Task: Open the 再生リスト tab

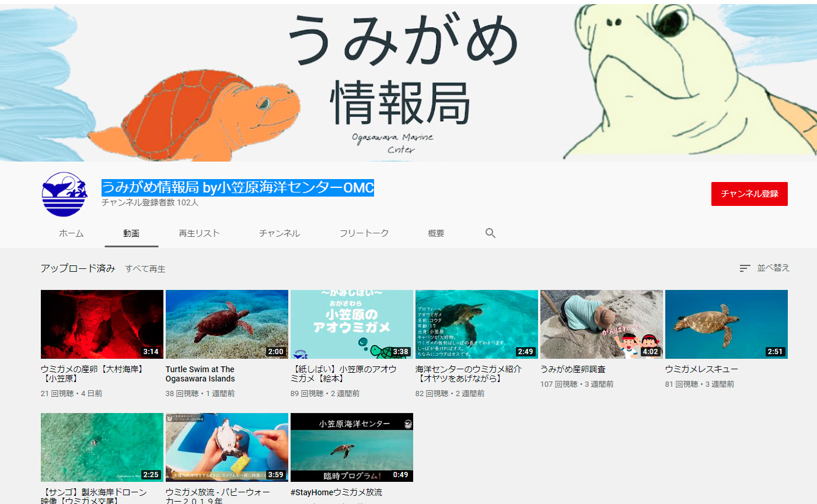Action: pos(200,233)
